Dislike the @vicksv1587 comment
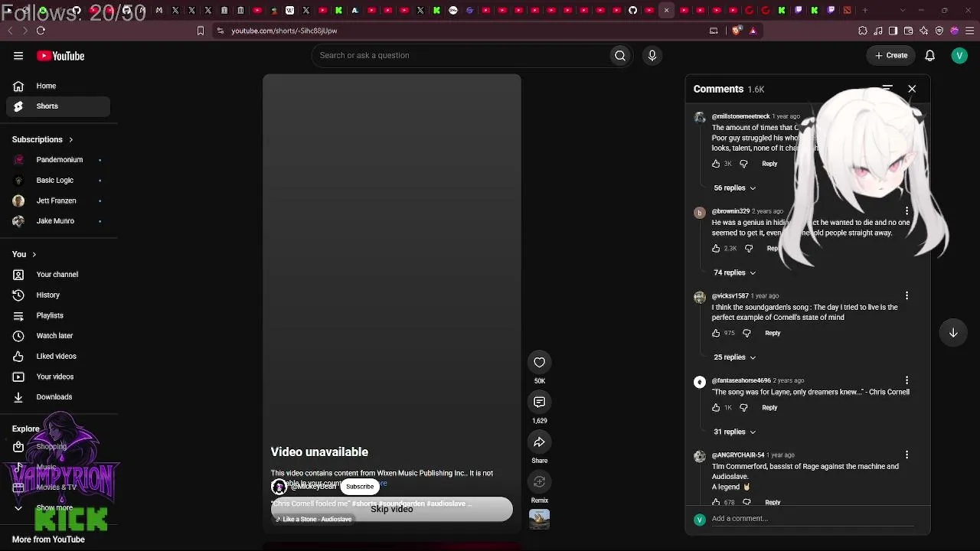This screenshot has height=551, width=980. tap(746, 334)
